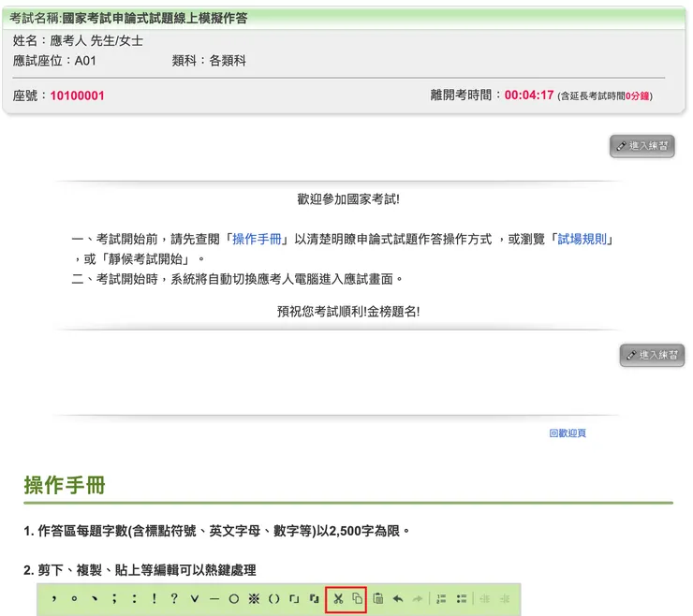This screenshot has height=616, width=693.
Task: Click the name text 應考人 先生/女士
Action: [96, 40]
